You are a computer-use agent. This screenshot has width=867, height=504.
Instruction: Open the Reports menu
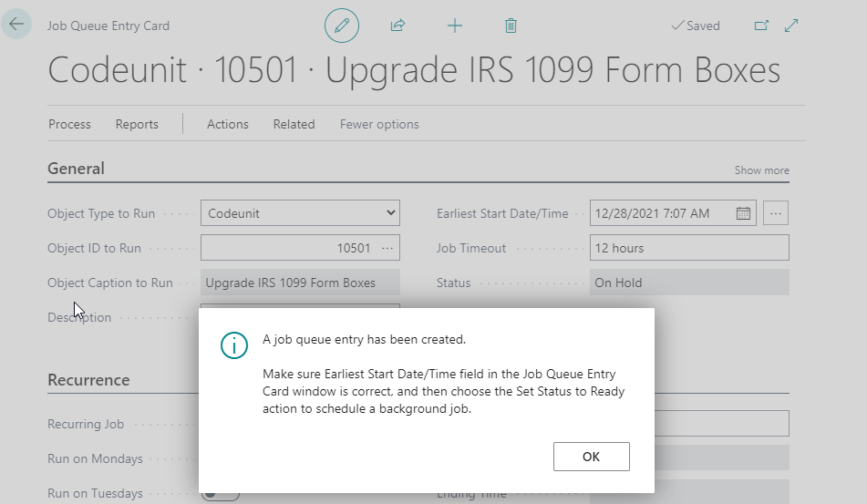tap(137, 124)
